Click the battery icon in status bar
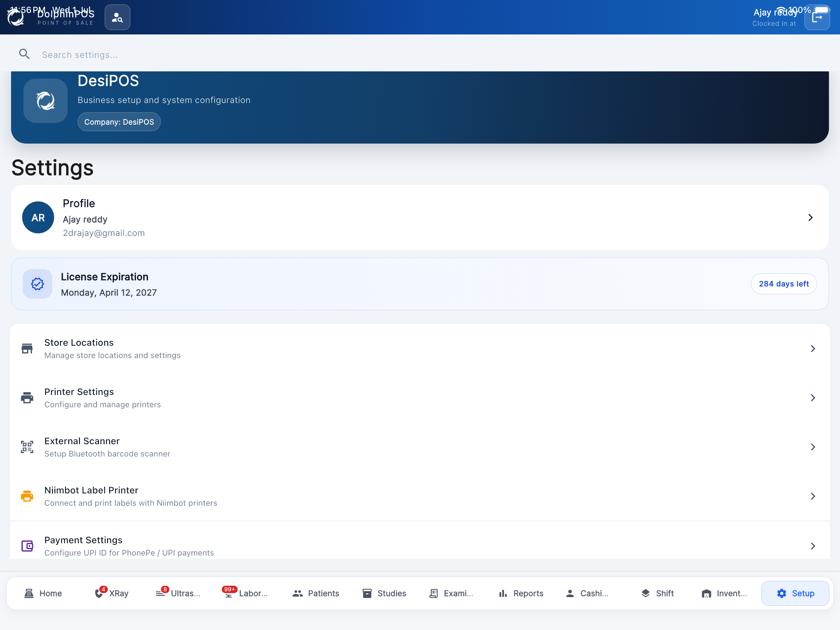The width and height of the screenshot is (840, 630). 822,10
